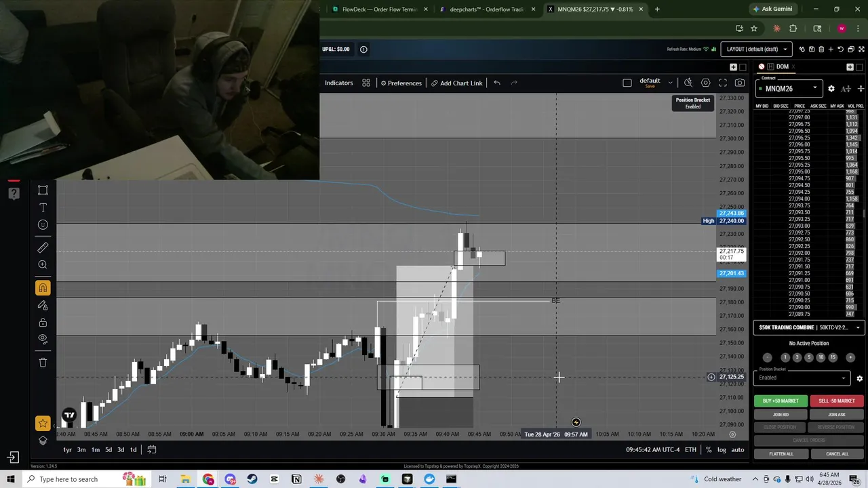Image resolution: width=868 pixels, height=488 pixels.
Task: Close the DOM tab
Action: pos(793,66)
